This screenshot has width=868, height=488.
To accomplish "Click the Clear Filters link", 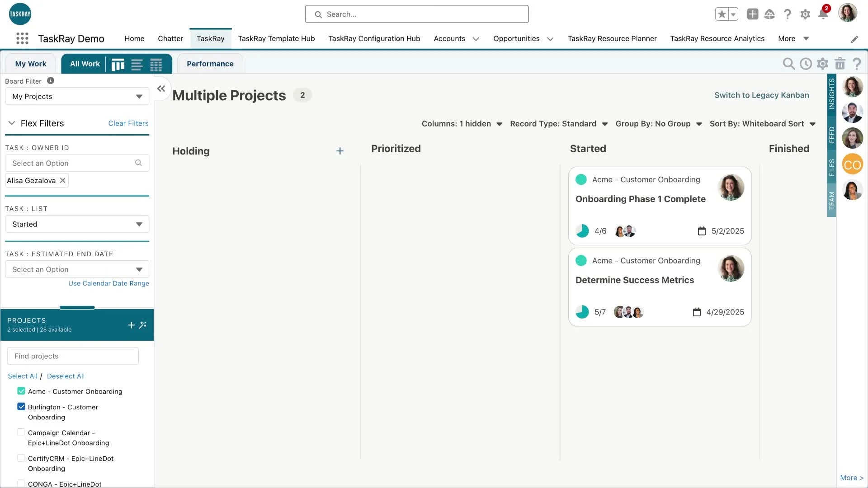I will click(128, 123).
